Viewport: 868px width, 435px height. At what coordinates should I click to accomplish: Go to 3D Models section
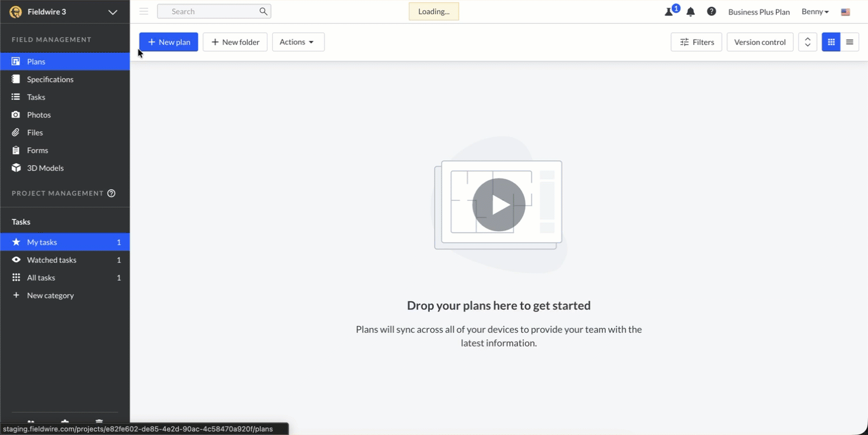click(45, 168)
